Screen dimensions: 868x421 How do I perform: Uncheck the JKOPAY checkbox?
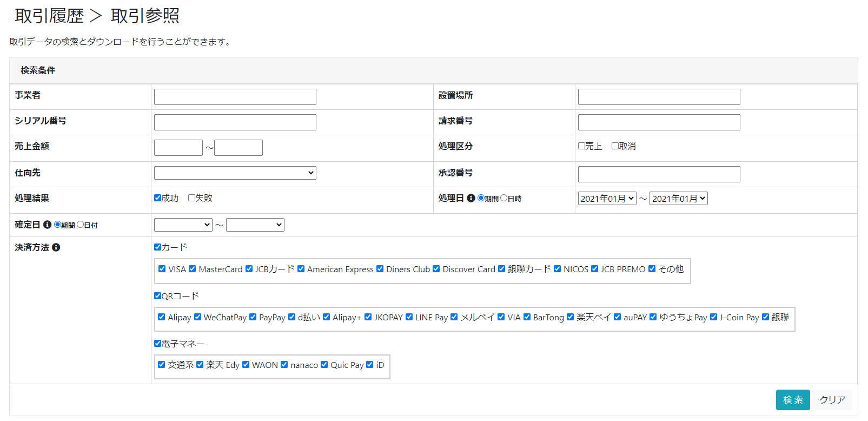(368, 317)
